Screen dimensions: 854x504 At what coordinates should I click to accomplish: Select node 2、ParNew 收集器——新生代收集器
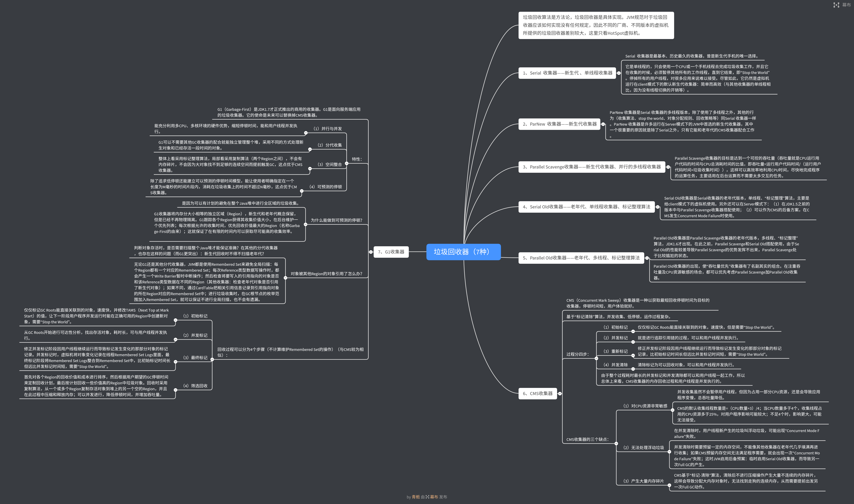pos(559,124)
